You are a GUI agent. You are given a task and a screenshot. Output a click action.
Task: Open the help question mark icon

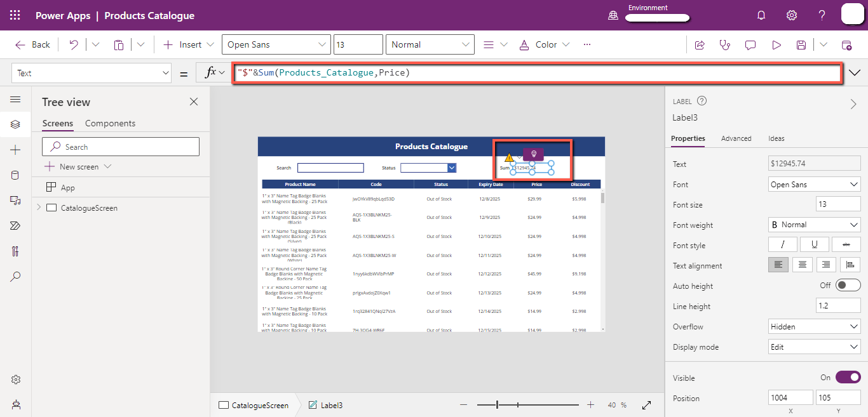(822, 15)
